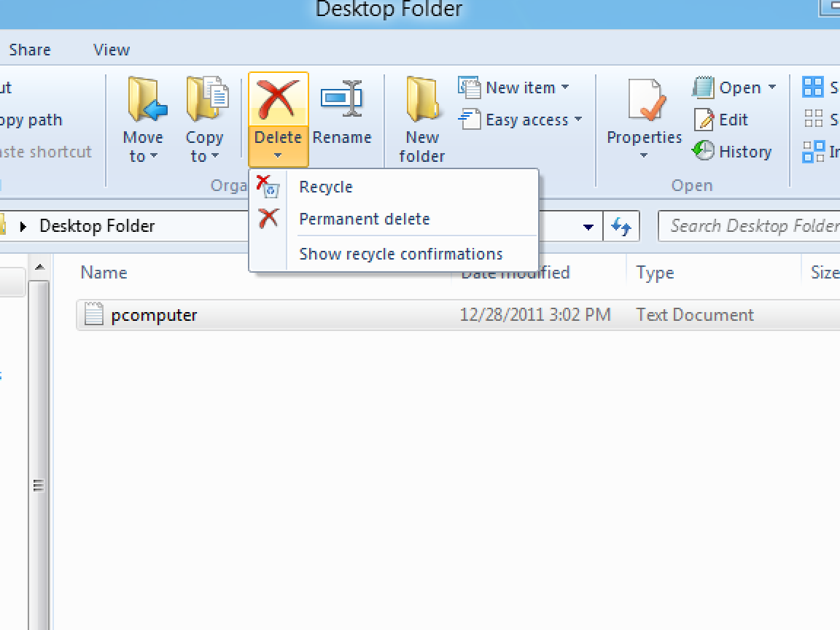This screenshot has height=630, width=840.
Task: Select the pcomputer file name
Action: point(154,316)
